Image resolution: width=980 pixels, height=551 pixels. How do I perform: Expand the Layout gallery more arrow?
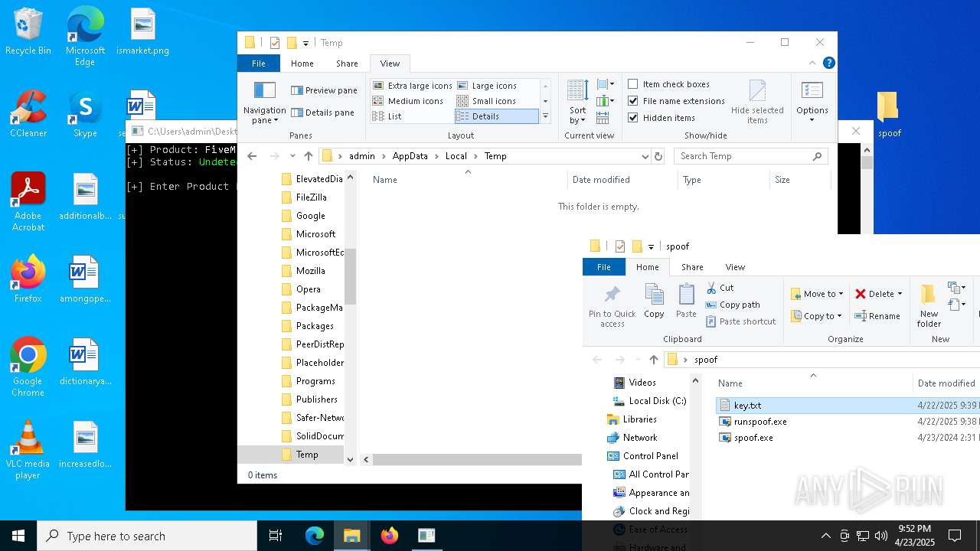[x=545, y=116]
